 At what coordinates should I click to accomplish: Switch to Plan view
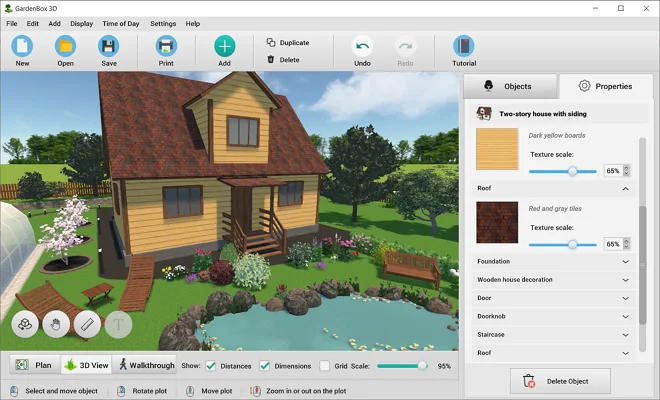(35, 365)
